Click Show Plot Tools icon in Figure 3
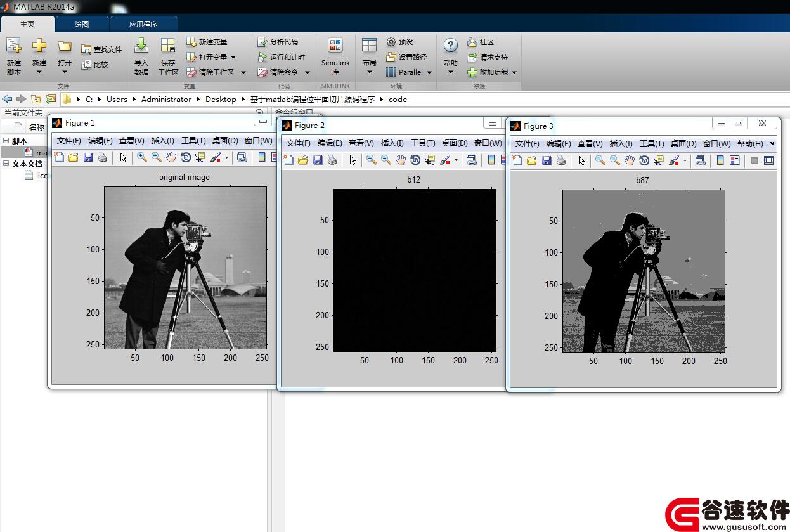Screen dimensions: 790x532 click(768, 161)
